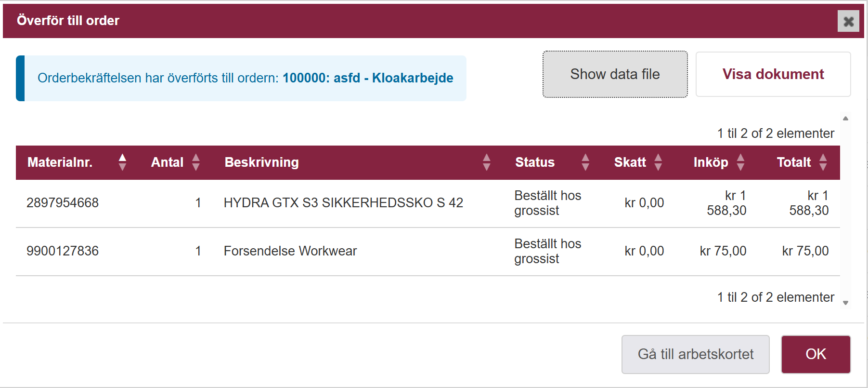868x388 pixels.
Task: Click material number 2897954668 cell
Action: [x=63, y=203]
